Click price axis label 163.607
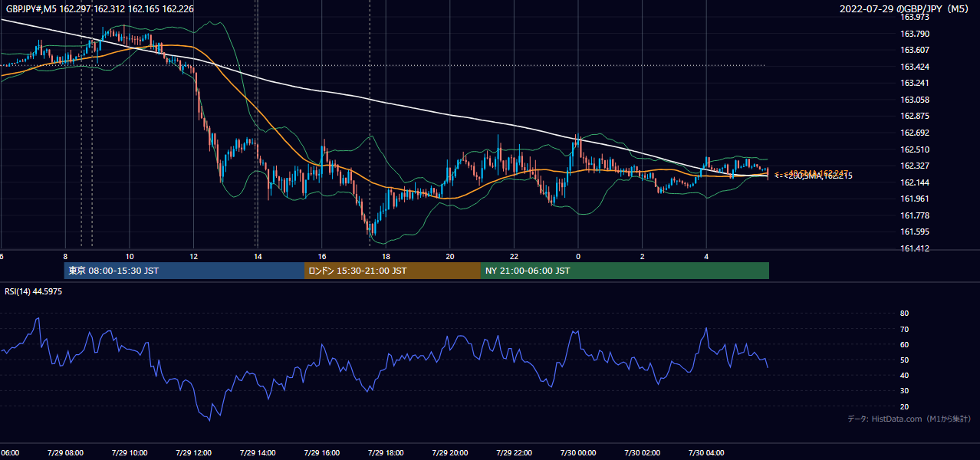Viewport: 980px width, 460px height. coord(915,50)
